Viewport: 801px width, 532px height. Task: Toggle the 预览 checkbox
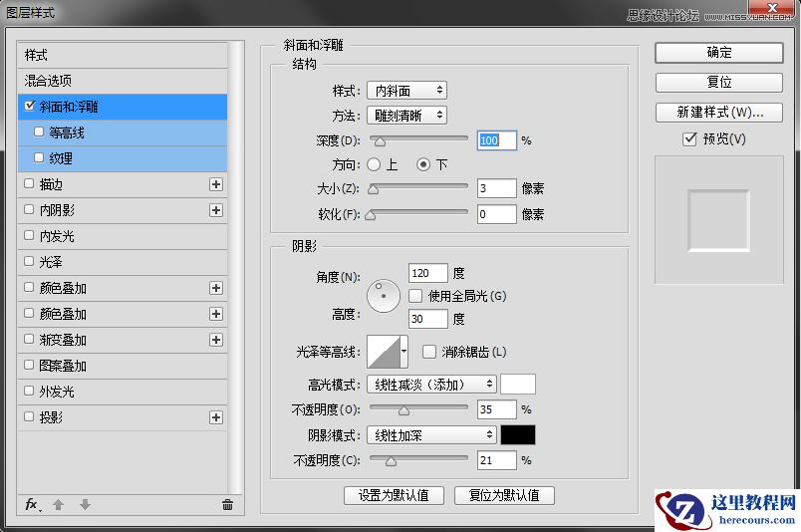tap(689, 139)
